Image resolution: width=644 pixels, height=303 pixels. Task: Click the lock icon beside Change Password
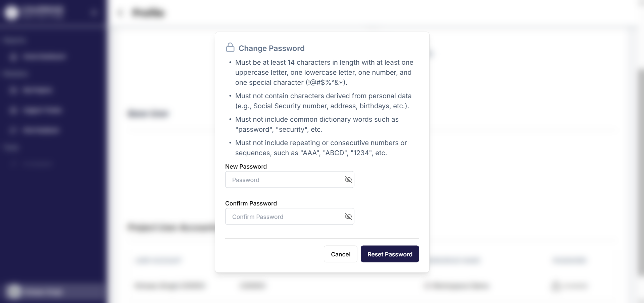(230, 48)
